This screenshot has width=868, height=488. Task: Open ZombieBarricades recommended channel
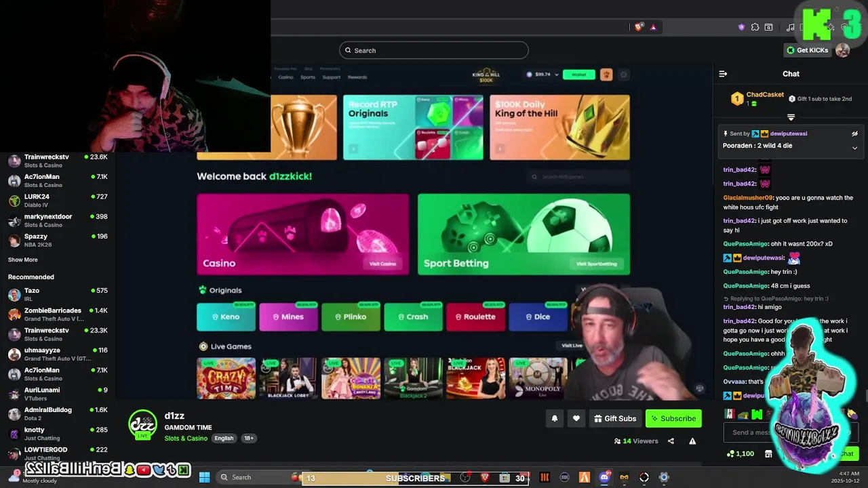click(58, 314)
